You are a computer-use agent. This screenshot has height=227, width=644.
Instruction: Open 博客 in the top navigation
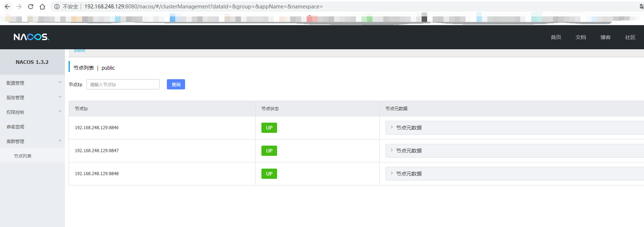tap(606, 37)
